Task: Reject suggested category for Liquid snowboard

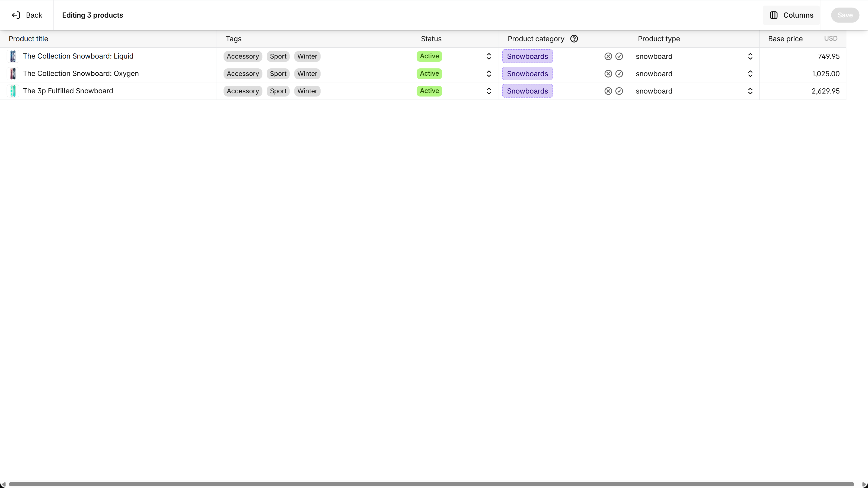Action: (x=608, y=56)
